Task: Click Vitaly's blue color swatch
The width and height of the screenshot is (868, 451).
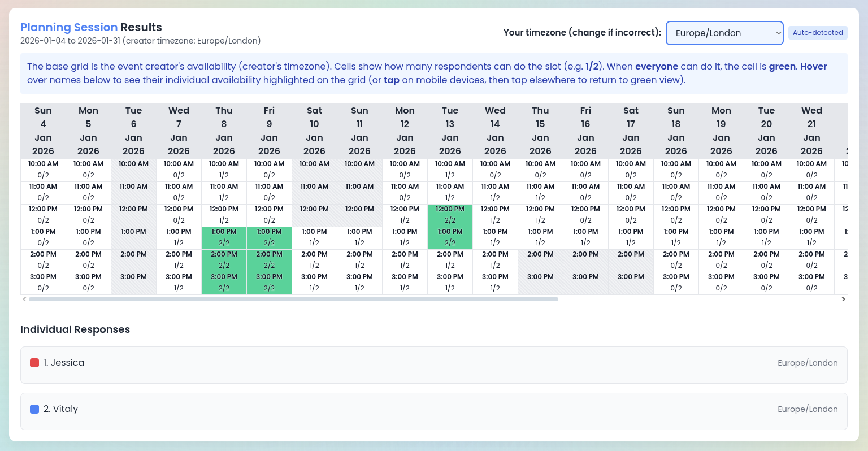Action: [34, 409]
